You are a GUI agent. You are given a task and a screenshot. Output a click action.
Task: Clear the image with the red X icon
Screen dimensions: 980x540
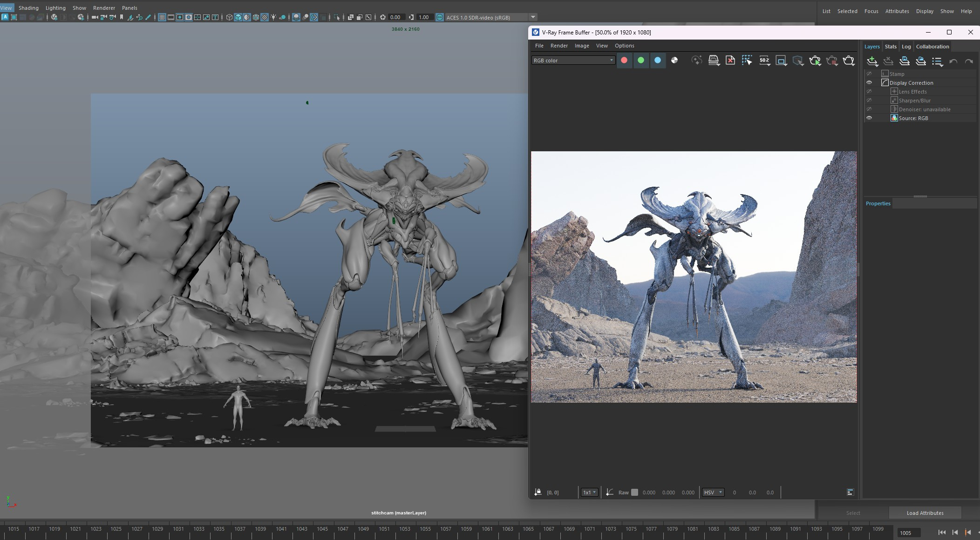point(730,61)
